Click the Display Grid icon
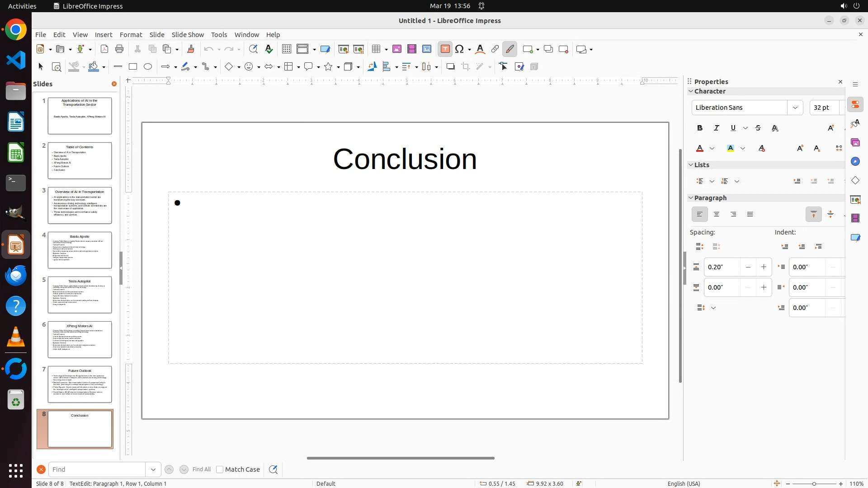 click(286, 49)
